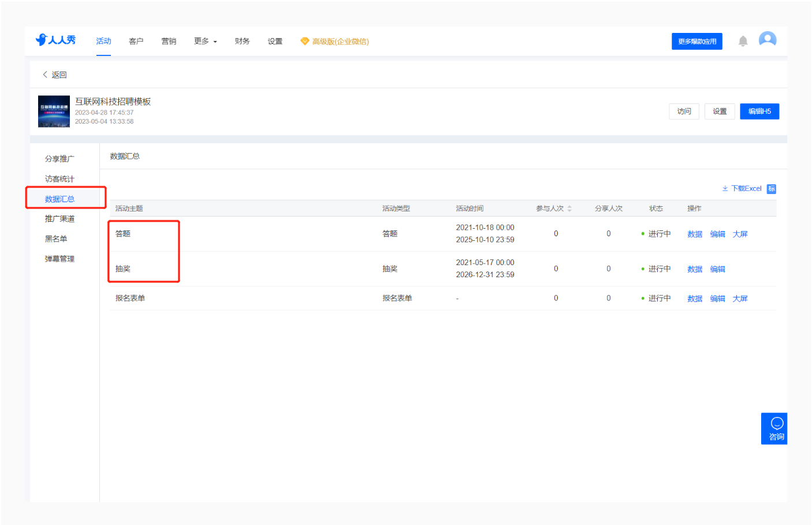Expand the 更多 dropdown menu
812x525 pixels.
tap(205, 41)
